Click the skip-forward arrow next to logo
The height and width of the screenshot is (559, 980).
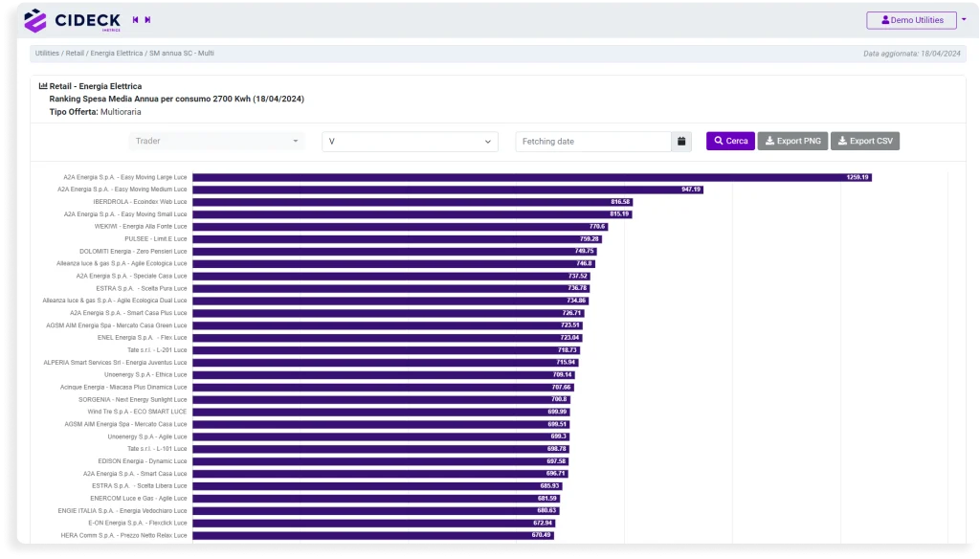click(147, 20)
